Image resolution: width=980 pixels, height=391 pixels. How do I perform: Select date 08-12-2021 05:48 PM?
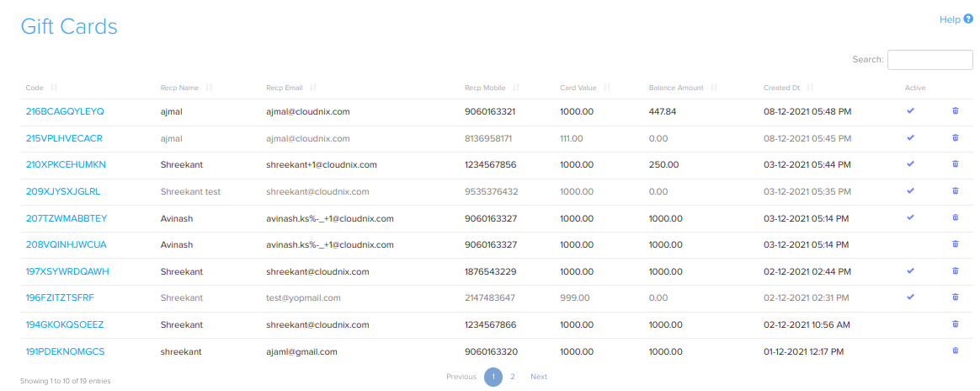point(807,111)
